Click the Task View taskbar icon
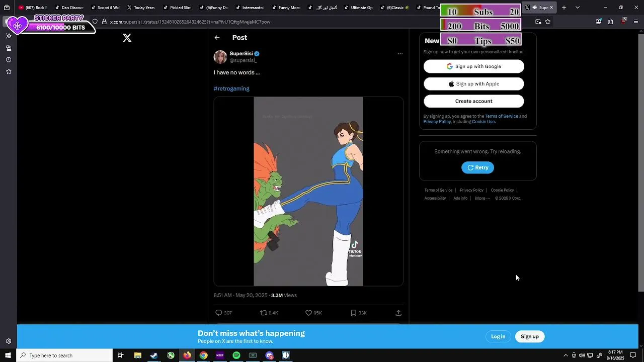 [x=121, y=355]
